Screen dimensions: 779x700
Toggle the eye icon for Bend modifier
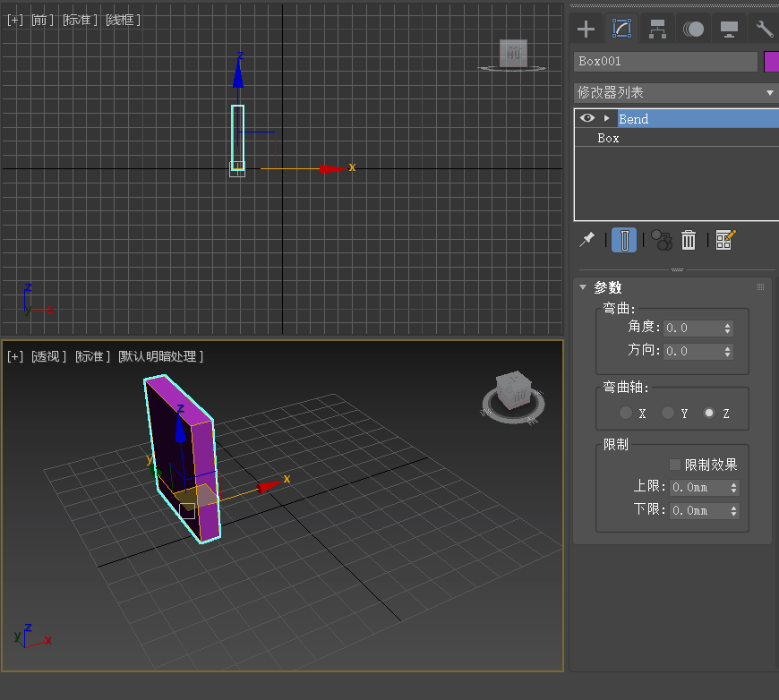coord(587,118)
